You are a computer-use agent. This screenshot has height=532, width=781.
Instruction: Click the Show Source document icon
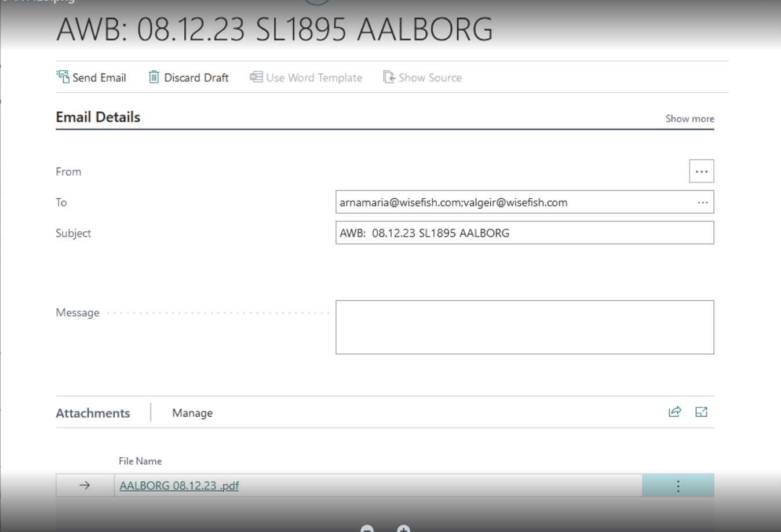point(389,77)
